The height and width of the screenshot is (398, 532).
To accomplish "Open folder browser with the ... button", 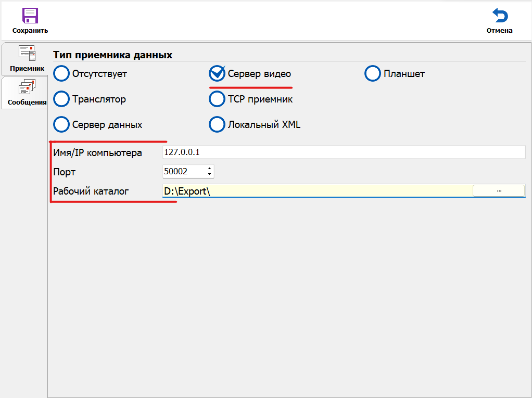I will point(498,191).
